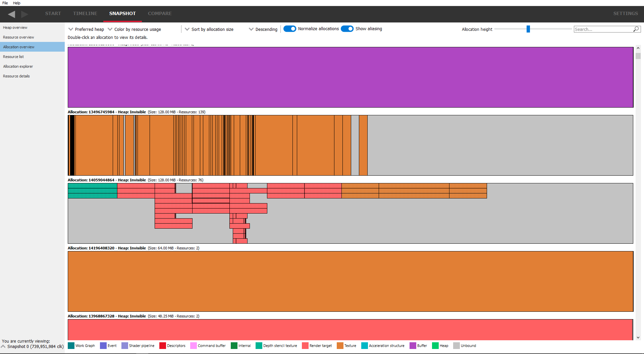Image resolution: width=644 pixels, height=354 pixels.
Task: Expand the snapshot selector chevron at bottom left
Action: point(3,346)
